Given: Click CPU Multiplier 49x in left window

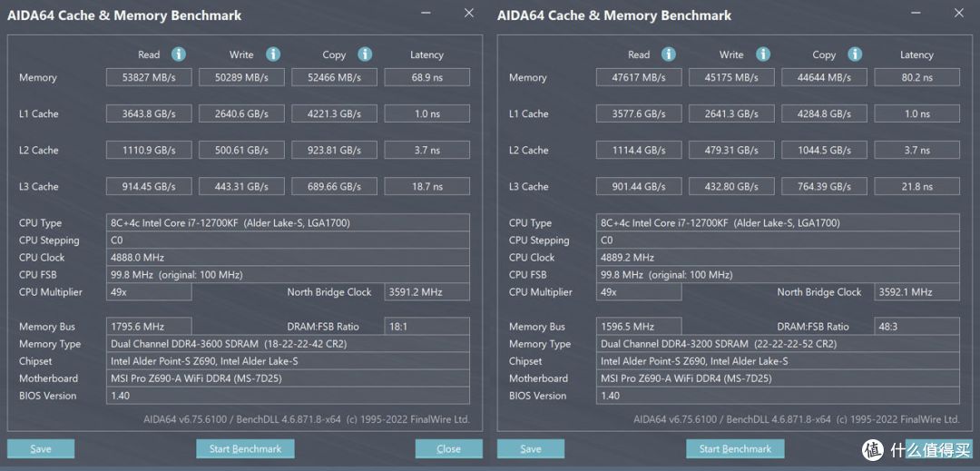Looking at the screenshot, I should click(149, 291).
